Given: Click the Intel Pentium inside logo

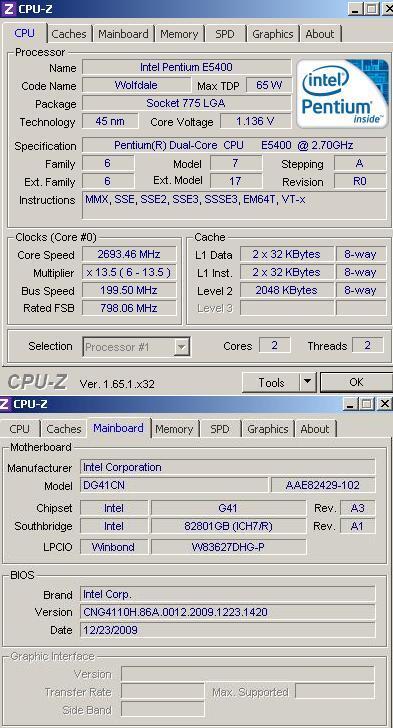Looking at the screenshot, I should pyautogui.click(x=342, y=93).
